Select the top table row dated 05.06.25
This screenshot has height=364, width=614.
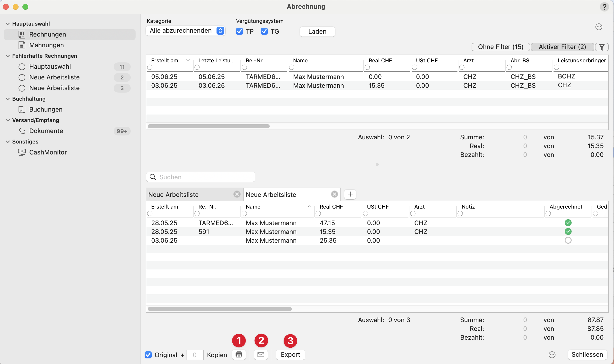377,77
